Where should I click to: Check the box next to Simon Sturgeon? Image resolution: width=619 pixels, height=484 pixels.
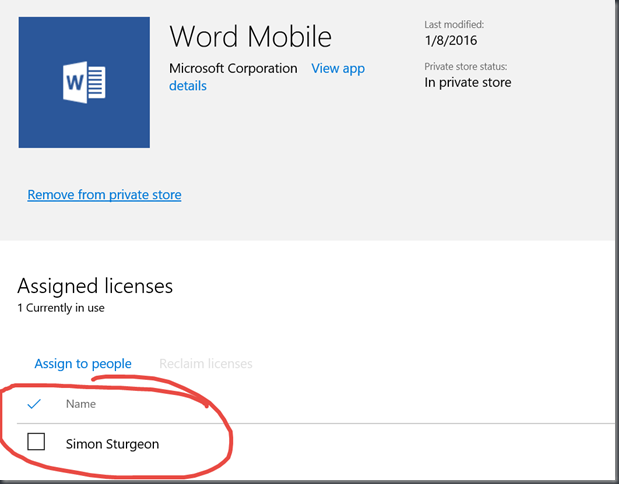tap(36, 441)
